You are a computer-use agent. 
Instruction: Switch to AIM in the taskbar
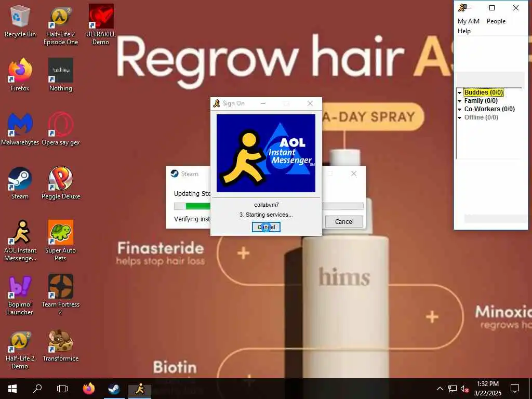click(139, 389)
